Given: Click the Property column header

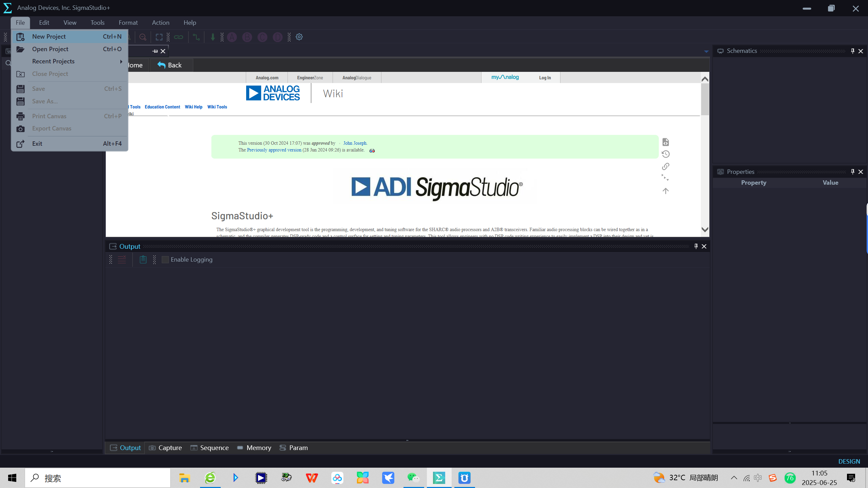Looking at the screenshot, I should (x=753, y=183).
